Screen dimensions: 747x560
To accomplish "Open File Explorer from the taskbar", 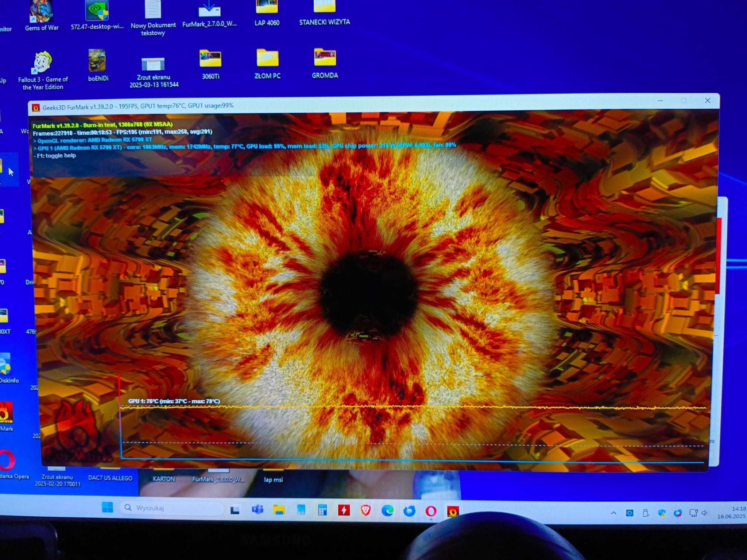I will coord(279,510).
